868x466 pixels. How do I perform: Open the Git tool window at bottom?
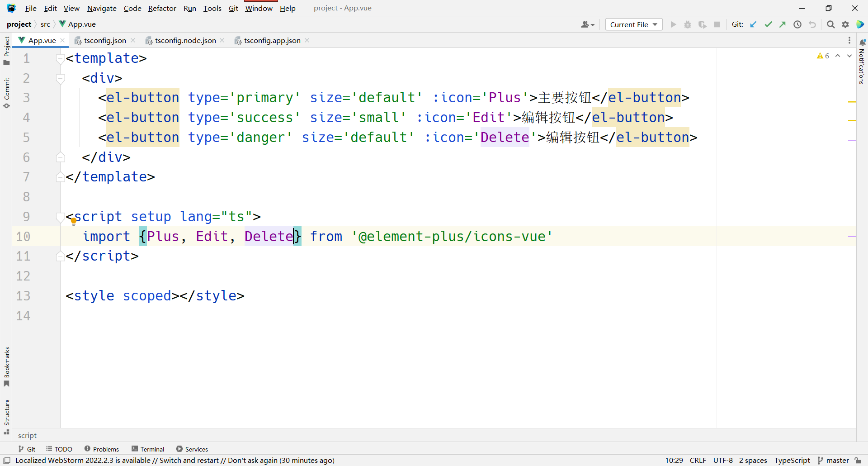coord(27,449)
